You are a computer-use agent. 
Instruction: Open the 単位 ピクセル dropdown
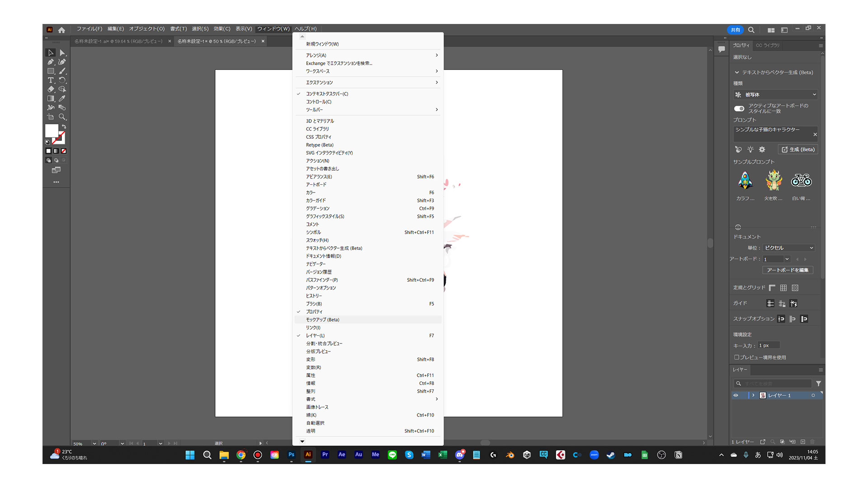pyautogui.click(x=789, y=248)
